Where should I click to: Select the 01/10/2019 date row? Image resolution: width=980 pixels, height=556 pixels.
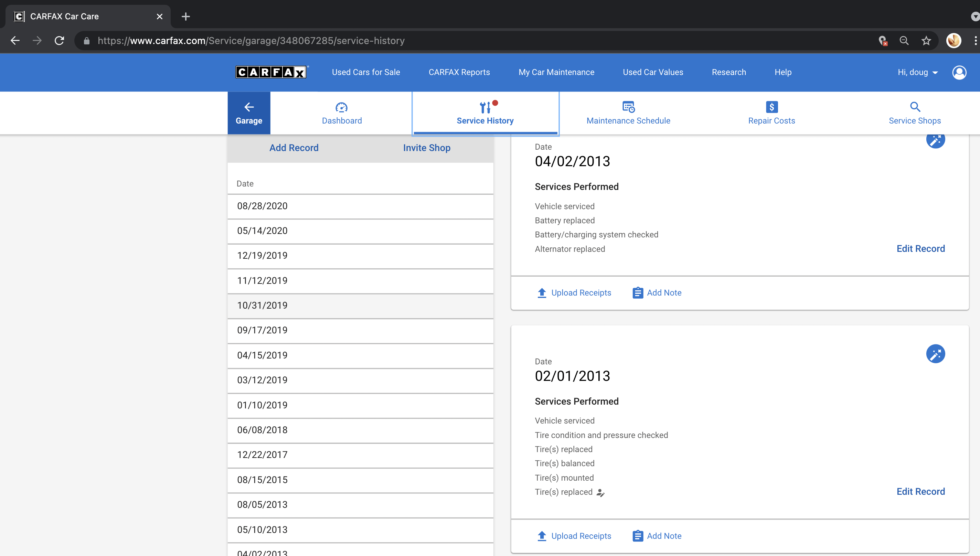[x=360, y=406]
